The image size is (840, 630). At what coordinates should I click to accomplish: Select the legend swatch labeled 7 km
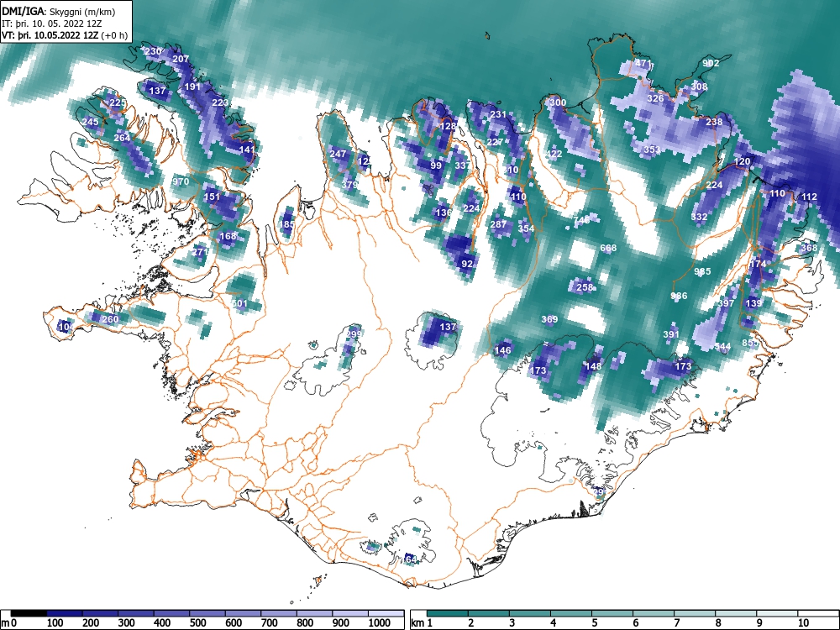[x=695, y=613]
